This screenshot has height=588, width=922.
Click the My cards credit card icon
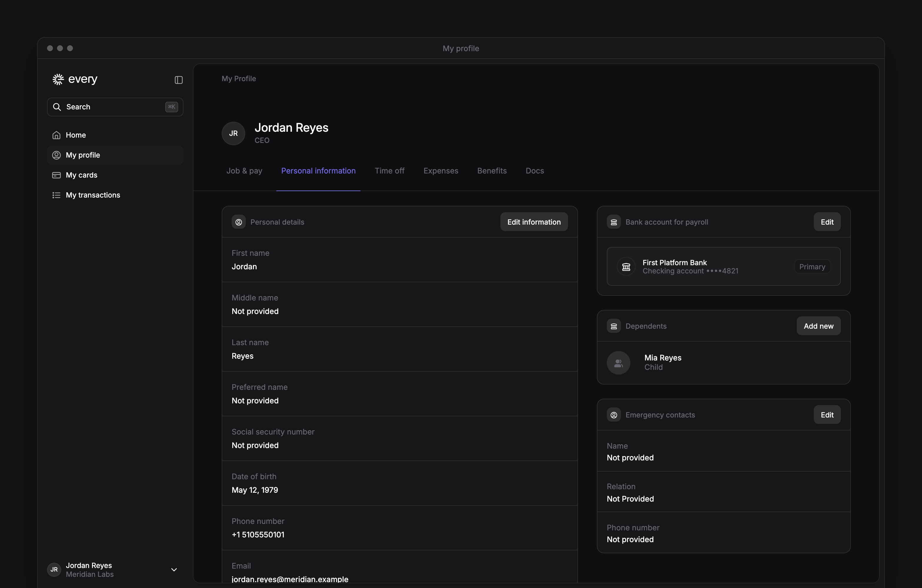(x=56, y=175)
